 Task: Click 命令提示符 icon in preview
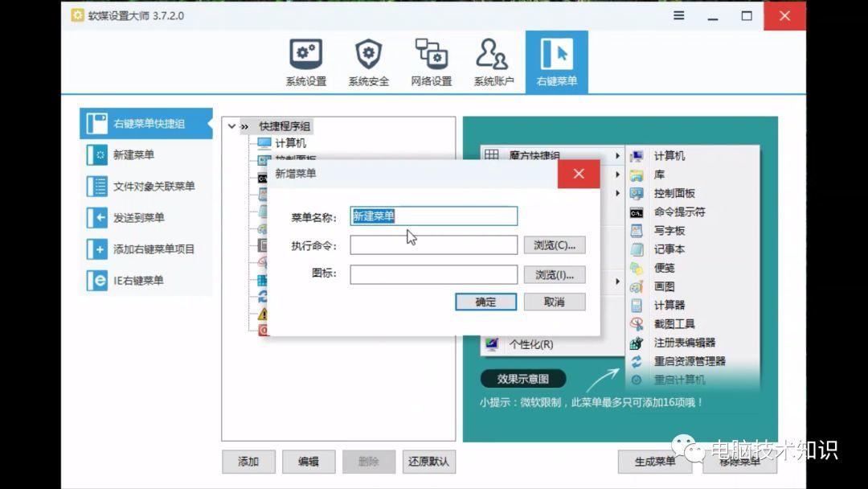[637, 212]
